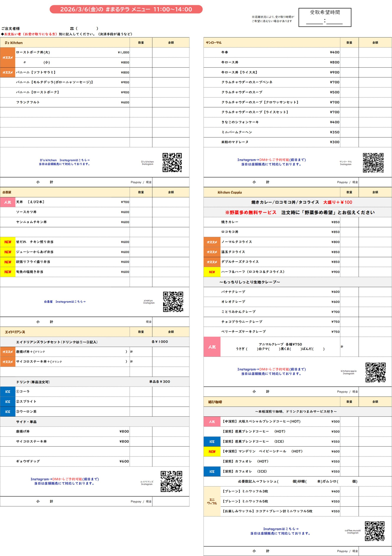Click the 数量 cell for 牛串
The width and height of the screenshot is (392, 556).
pyautogui.click(x=349, y=53)
